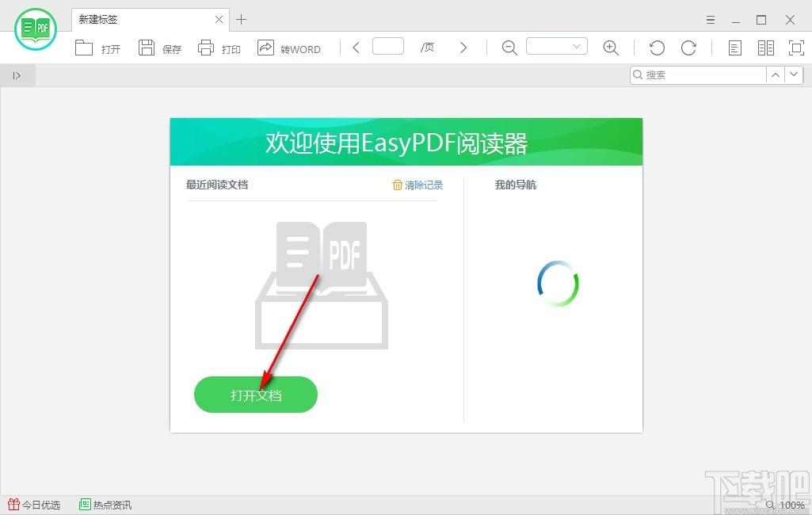Switch to single page view
This screenshot has height=515, width=812.
[x=735, y=48]
